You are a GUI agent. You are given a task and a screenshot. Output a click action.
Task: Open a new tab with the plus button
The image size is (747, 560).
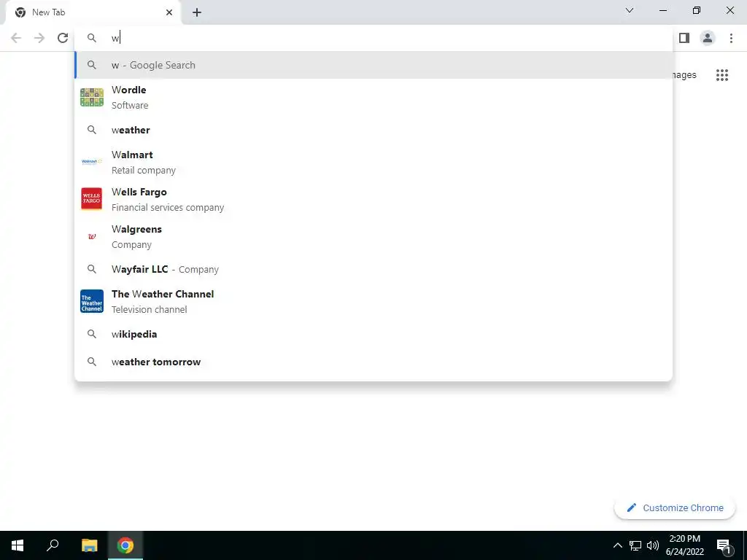[x=197, y=12]
